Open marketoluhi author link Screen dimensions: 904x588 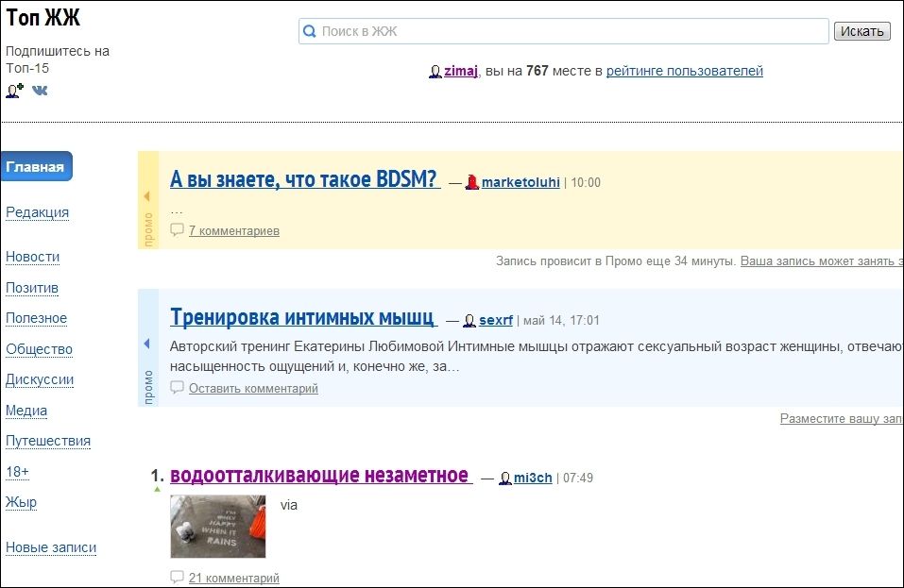[520, 182]
